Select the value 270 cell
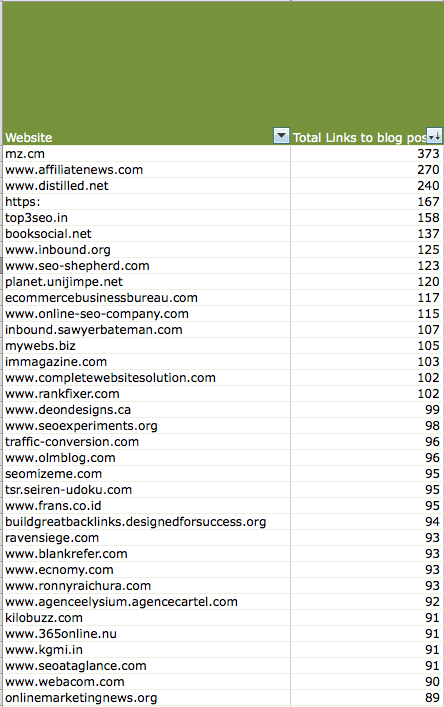444x707 pixels. (367, 170)
